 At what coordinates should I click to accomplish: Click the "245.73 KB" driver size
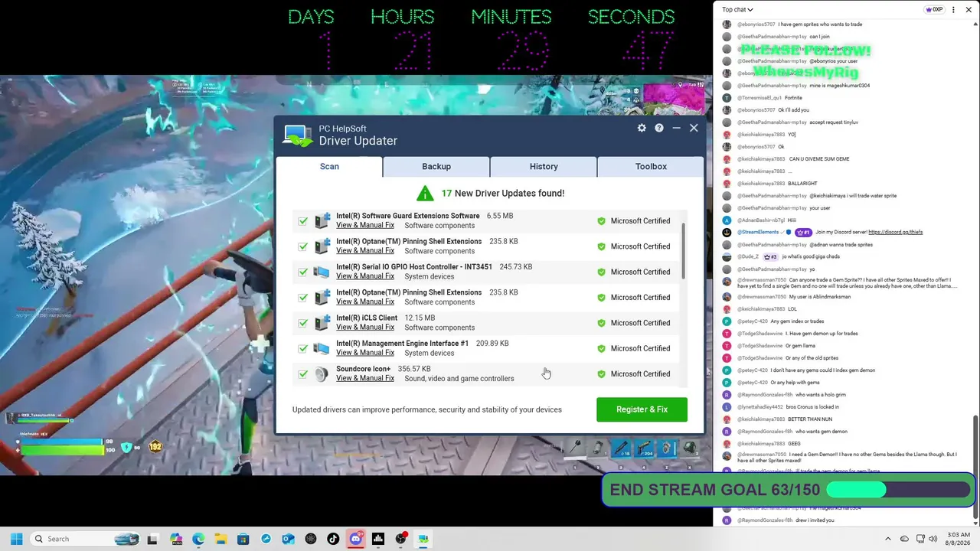(516, 267)
